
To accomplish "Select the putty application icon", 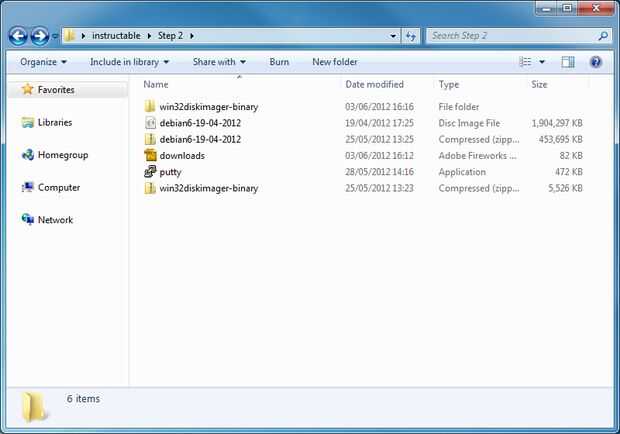I will click(x=150, y=172).
